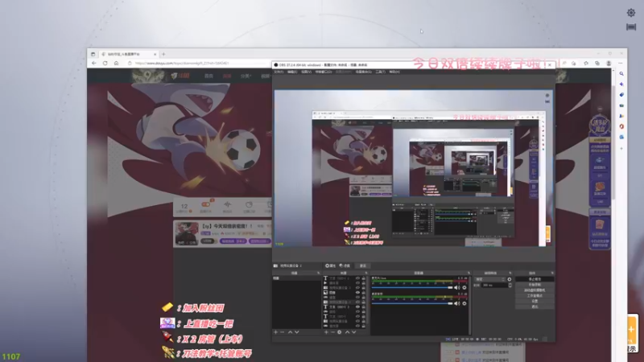Image resolution: width=644 pixels, height=362 pixels.
Task: Refresh the Douyu page in Edge
Action: tap(105, 64)
